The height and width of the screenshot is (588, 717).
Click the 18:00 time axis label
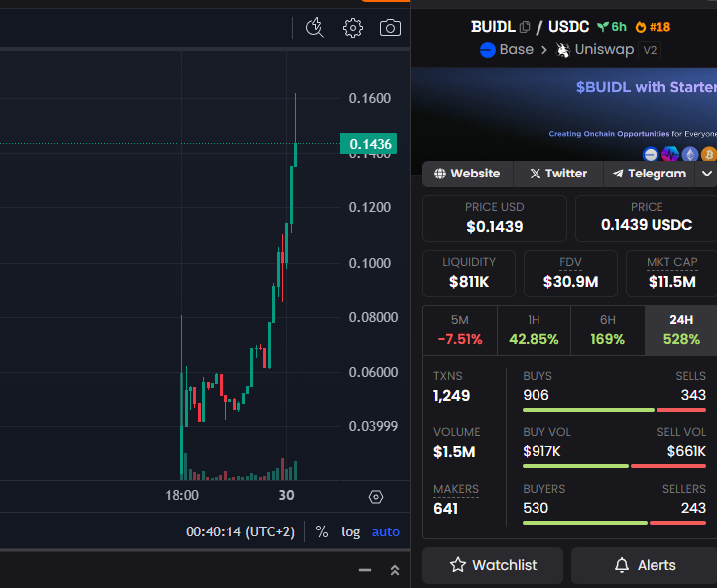182,495
